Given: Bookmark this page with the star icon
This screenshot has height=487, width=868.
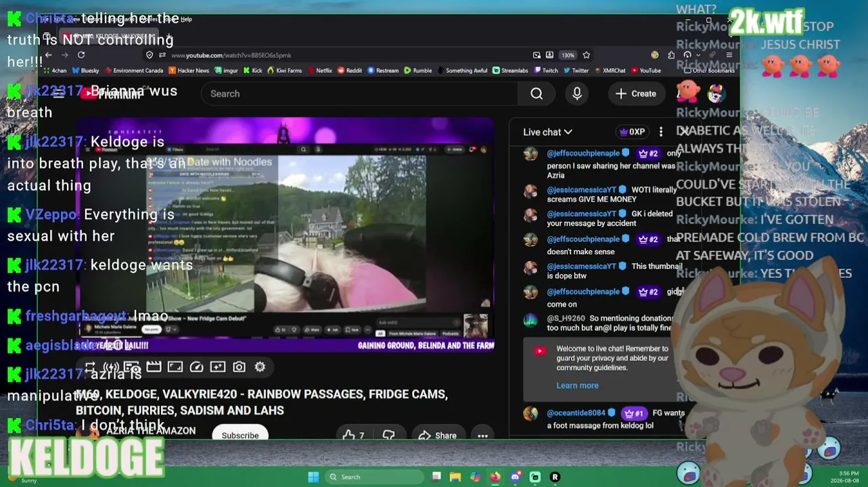Looking at the screenshot, I should click(587, 55).
